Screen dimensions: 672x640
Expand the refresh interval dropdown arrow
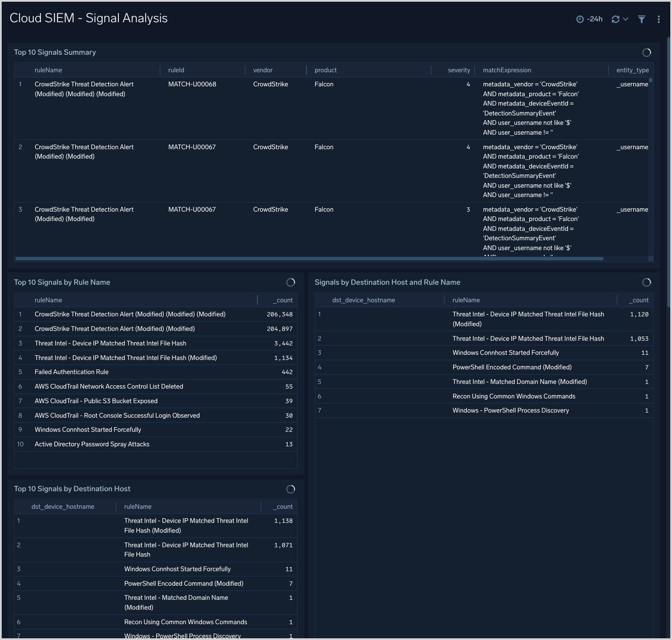pos(625,19)
